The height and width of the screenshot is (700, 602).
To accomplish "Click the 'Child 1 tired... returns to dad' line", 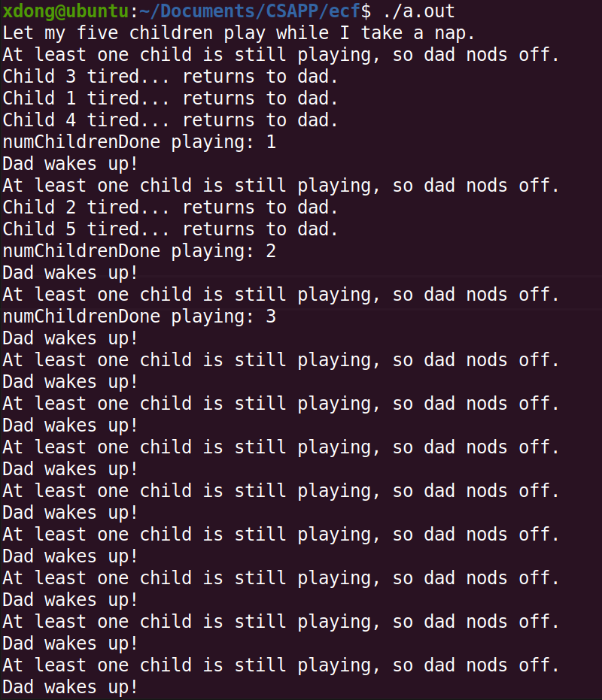I will [170, 98].
